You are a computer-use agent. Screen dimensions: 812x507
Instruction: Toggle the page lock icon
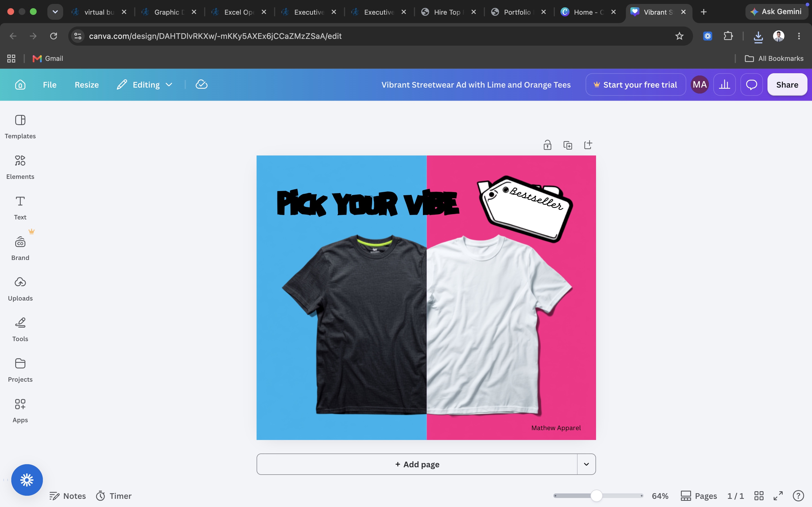click(547, 145)
